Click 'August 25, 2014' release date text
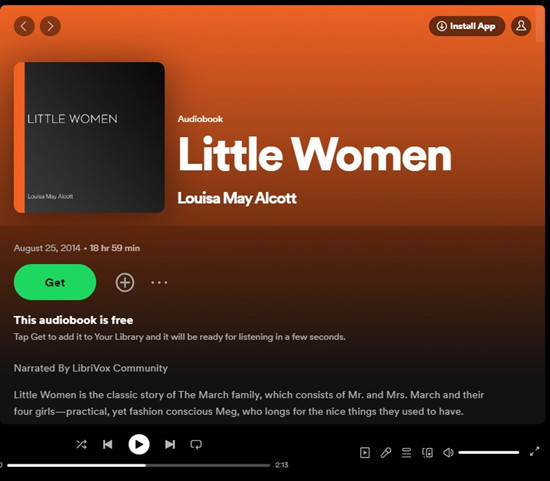Viewport: 550px width, 481px height. pos(47,248)
